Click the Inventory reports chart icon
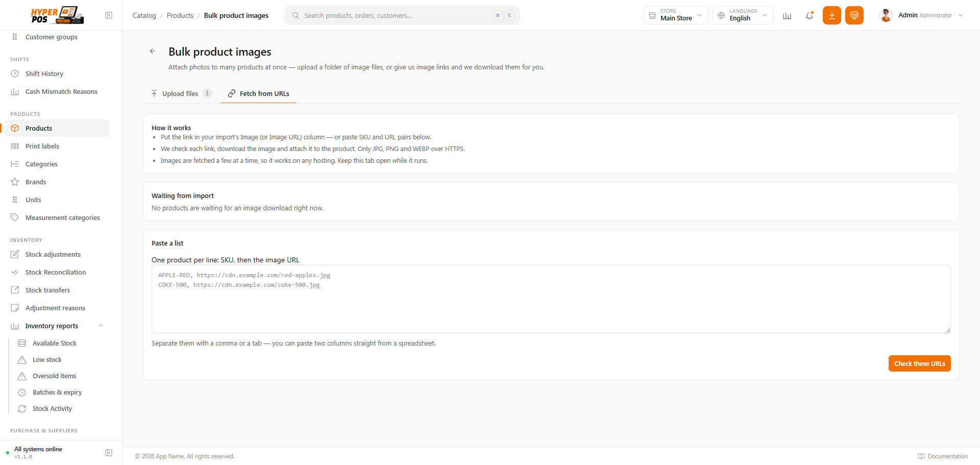980x465 pixels. point(15,326)
